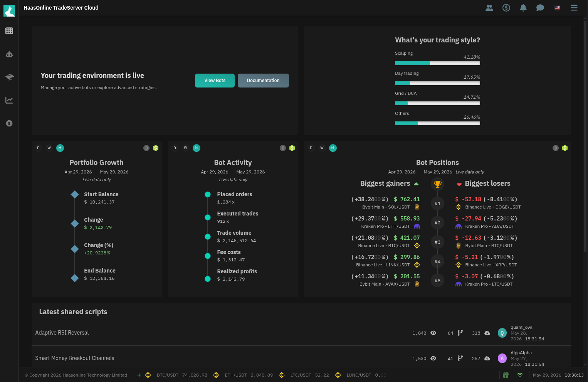Open Smart Money Breakout Channels script

(75, 358)
